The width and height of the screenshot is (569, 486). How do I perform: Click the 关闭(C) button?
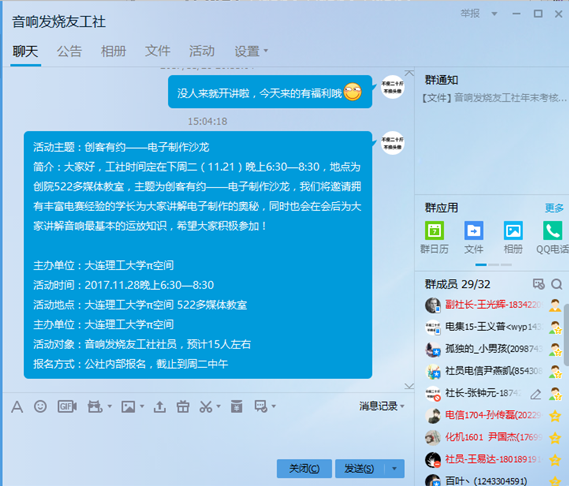point(304,469)
